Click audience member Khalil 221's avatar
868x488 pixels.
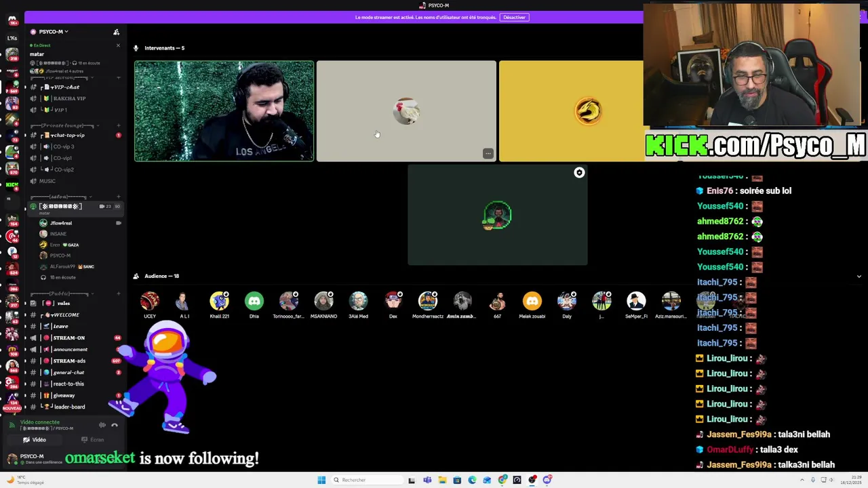pos(219,301)
